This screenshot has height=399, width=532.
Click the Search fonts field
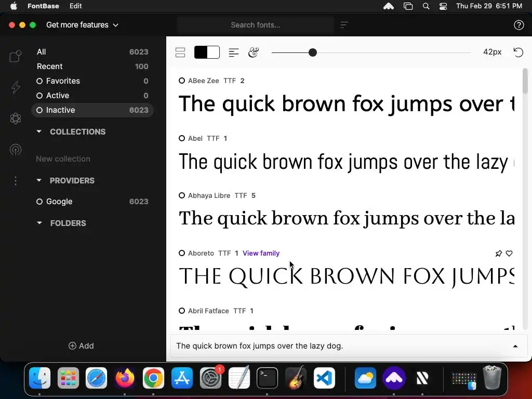pyautogui.click(x=256, y=25)
